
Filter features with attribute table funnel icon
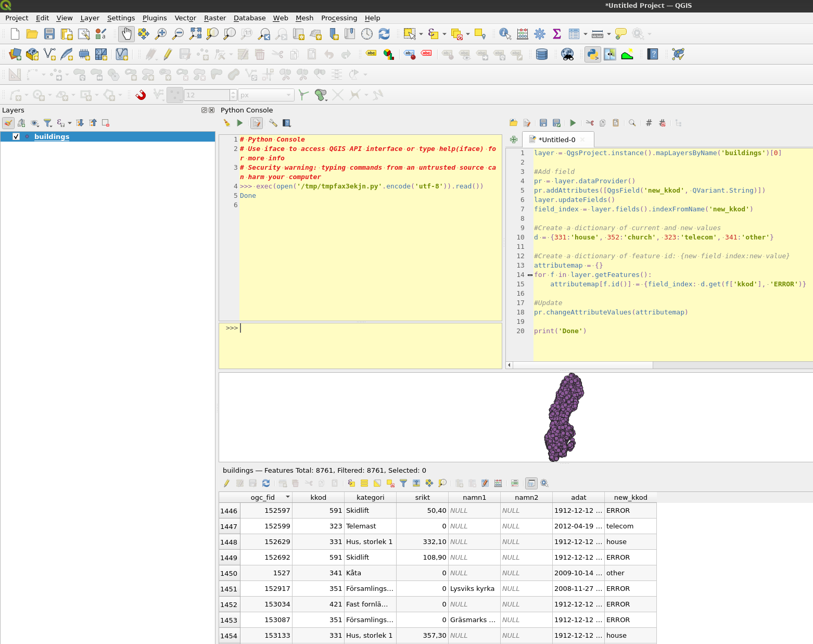tap(403, 483)
